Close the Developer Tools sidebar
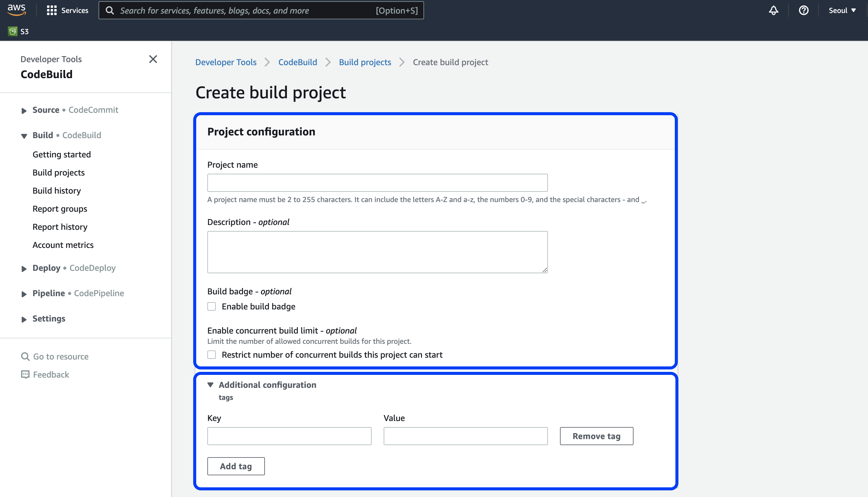868x497 pixels. click(153, 59)
